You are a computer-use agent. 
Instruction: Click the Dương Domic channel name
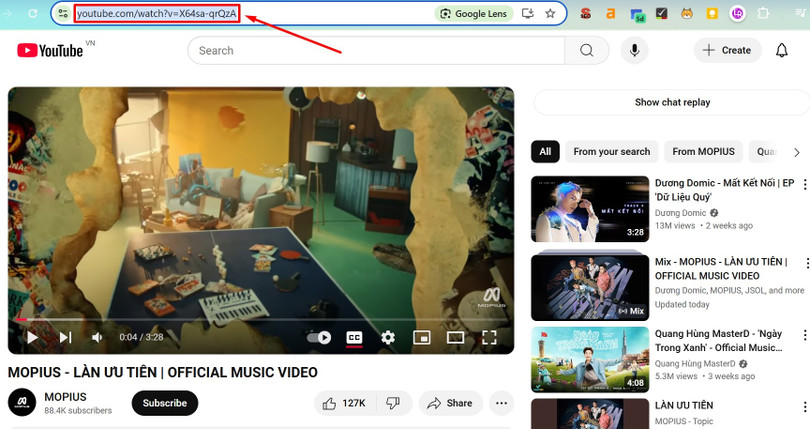tap(680, 213)
